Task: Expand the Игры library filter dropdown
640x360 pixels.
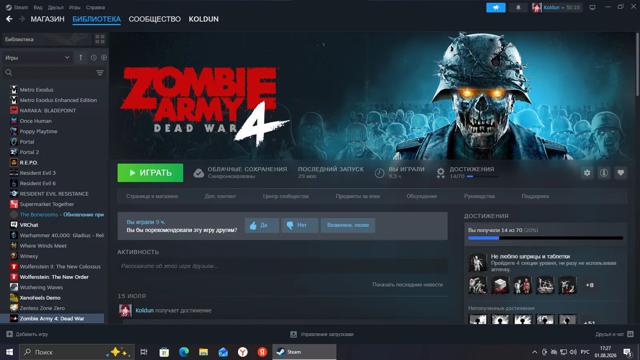Action: (x=37, y=58)
